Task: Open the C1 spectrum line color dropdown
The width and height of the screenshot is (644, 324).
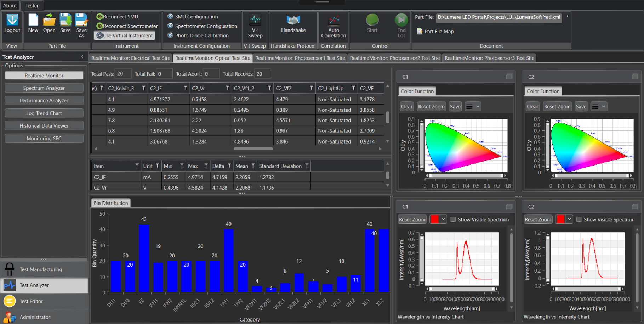Action: pyautogui.click(x=443, y=219)
